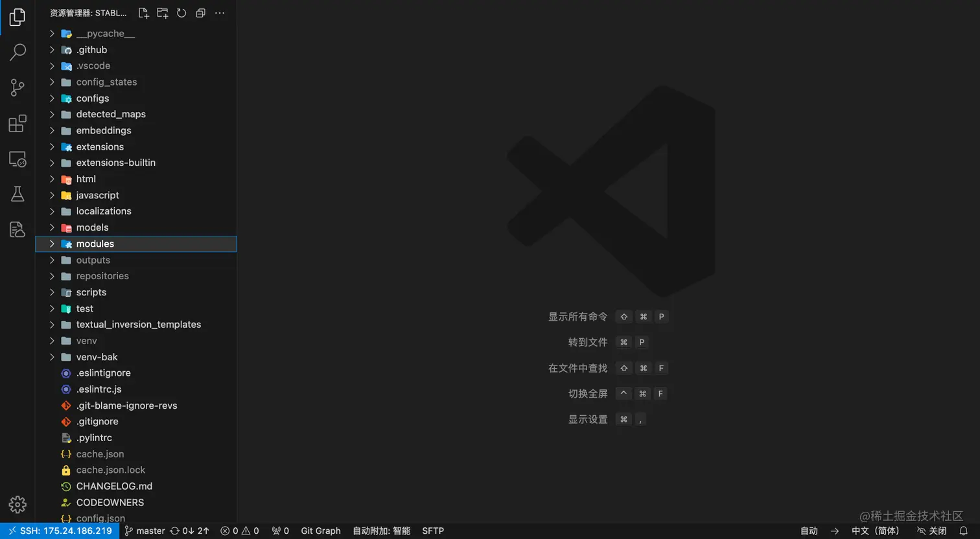The height and width of the screenshot is (539, 980).
Task: Select the test folder
Action: click(x=136, y=308)
